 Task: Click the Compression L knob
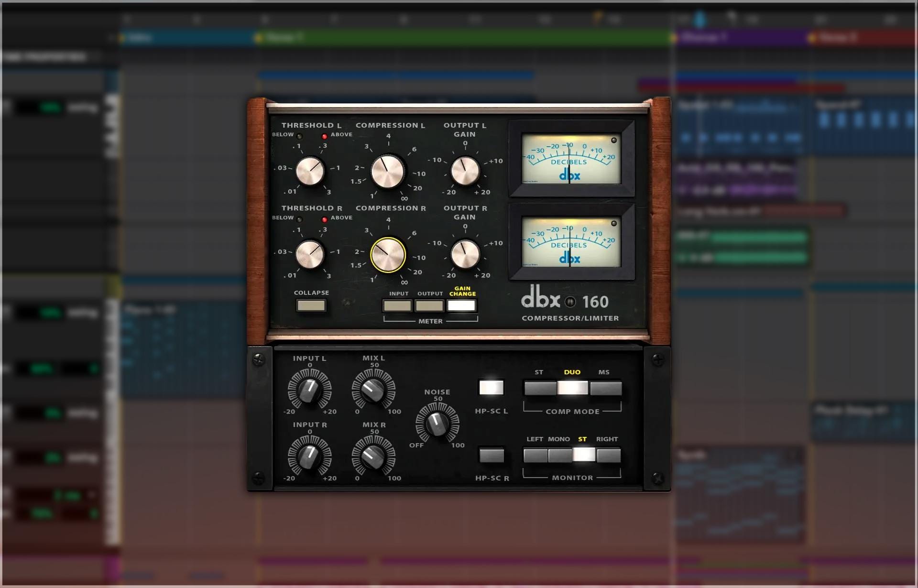tap(388, 171)
